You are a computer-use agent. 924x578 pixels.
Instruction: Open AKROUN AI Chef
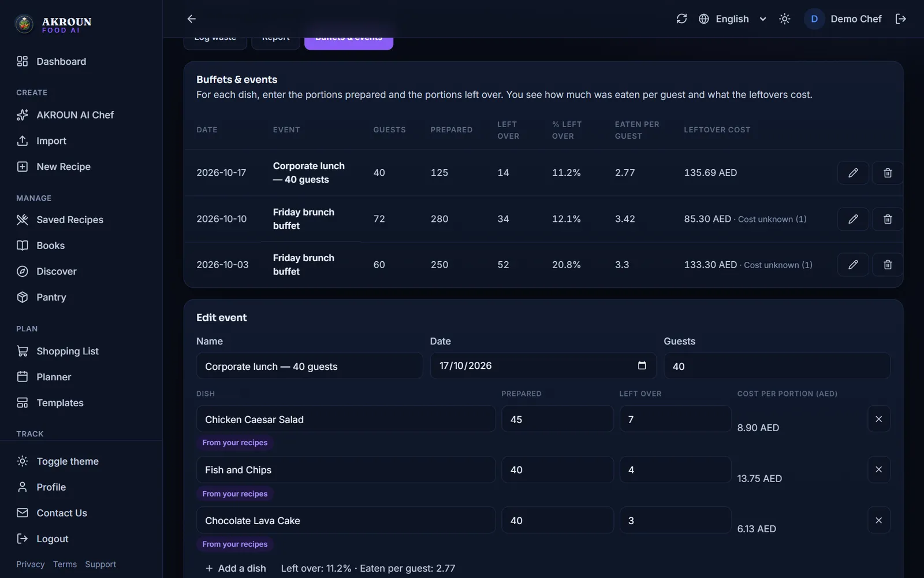[81, 115]
